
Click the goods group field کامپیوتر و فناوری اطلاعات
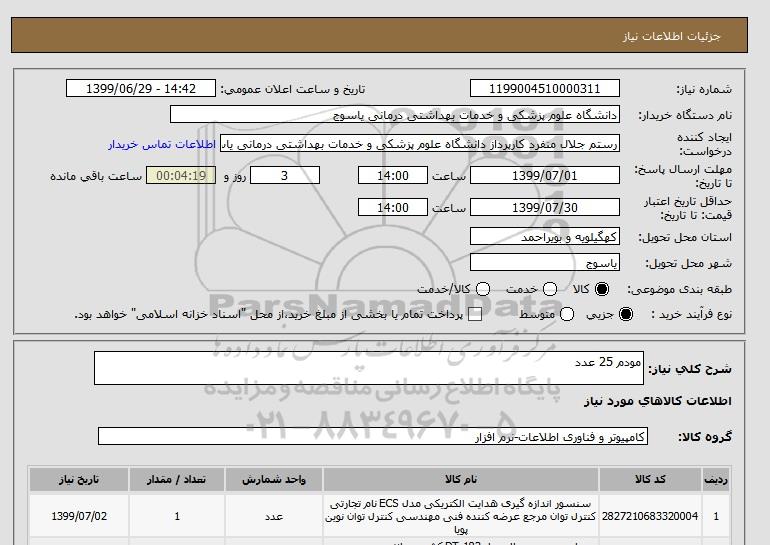(x=373, y=436)
